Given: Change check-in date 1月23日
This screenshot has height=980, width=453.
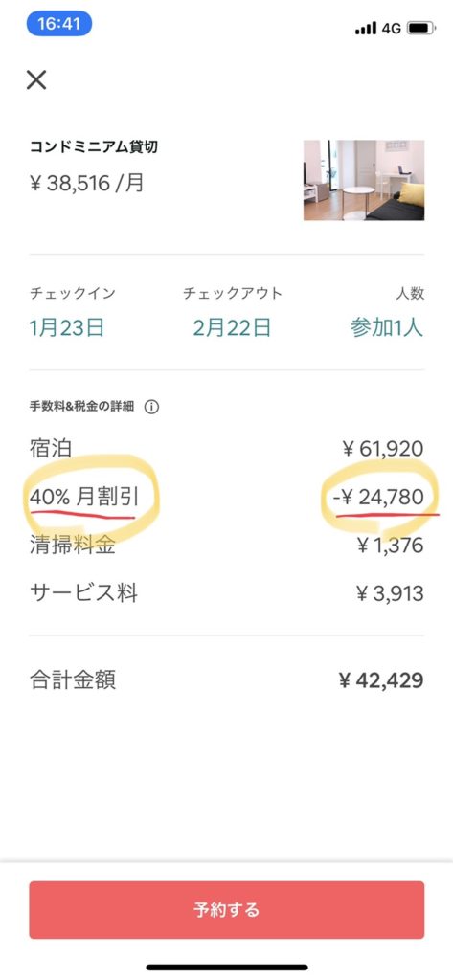Looking at the screenshot, I should [67, 327].
